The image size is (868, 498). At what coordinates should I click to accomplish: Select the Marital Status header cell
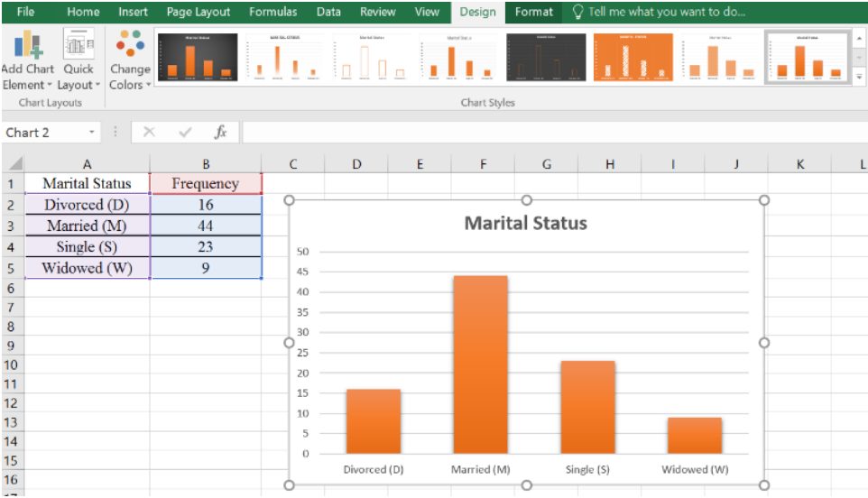[87, 183]
